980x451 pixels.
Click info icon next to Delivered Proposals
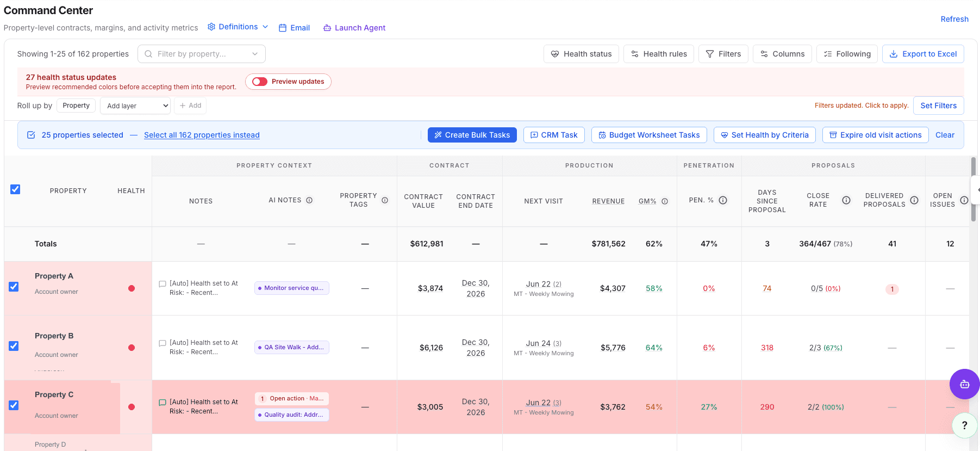tap(914, 200)
